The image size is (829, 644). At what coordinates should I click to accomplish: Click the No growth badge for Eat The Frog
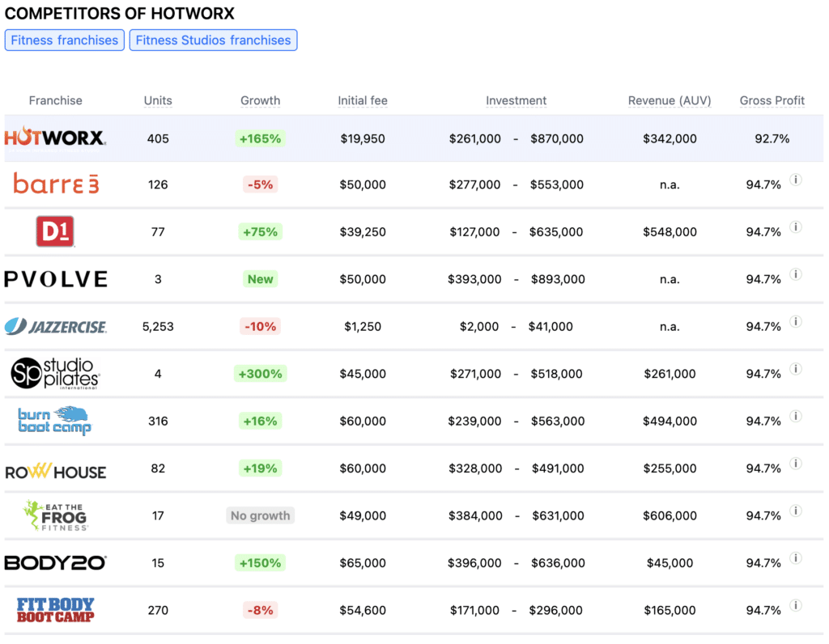(x=260, y=515)
